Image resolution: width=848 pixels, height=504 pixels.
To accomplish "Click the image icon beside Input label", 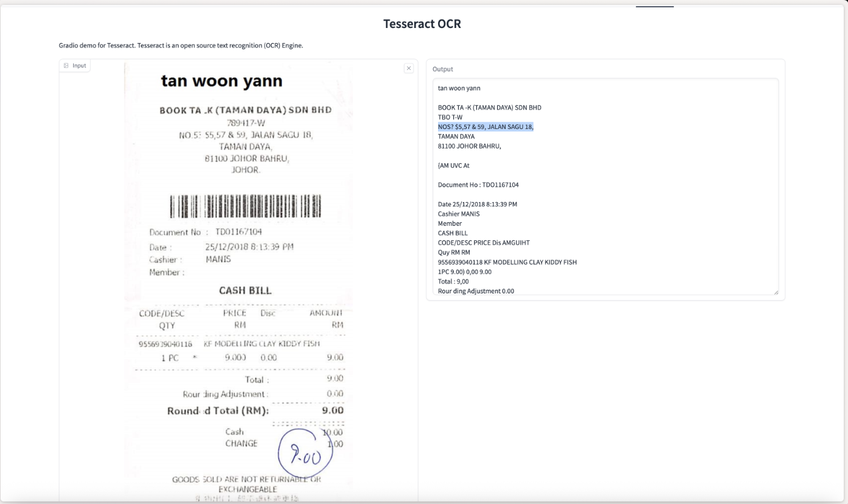I will (x=66, y=66).
